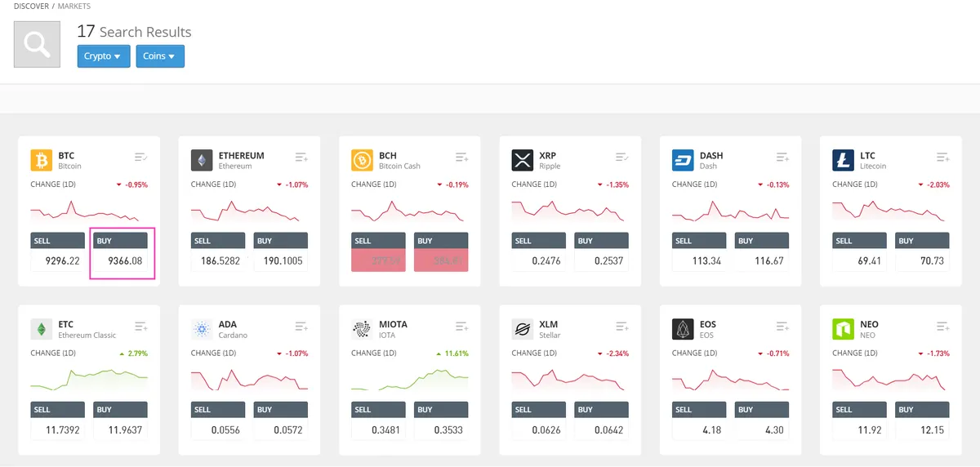Click the Bitcoin orange logo icon
The width and height of the screenshot is (980, 467).
(x=42, y=160)
